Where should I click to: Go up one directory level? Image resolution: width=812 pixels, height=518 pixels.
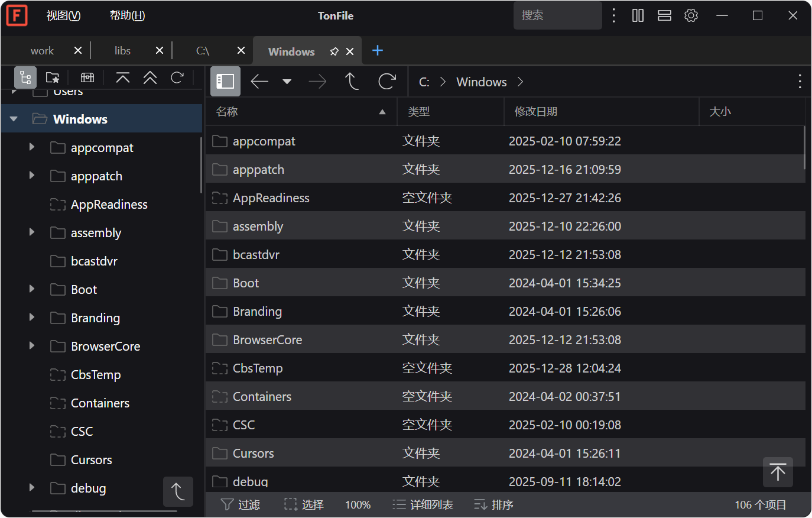pos(352,81)
